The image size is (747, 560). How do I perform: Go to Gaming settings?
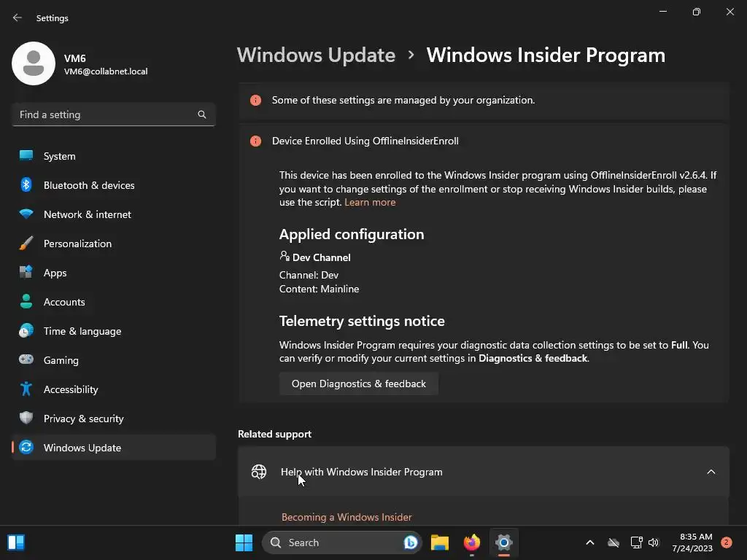pyautogui.click(x=113, y=359)
